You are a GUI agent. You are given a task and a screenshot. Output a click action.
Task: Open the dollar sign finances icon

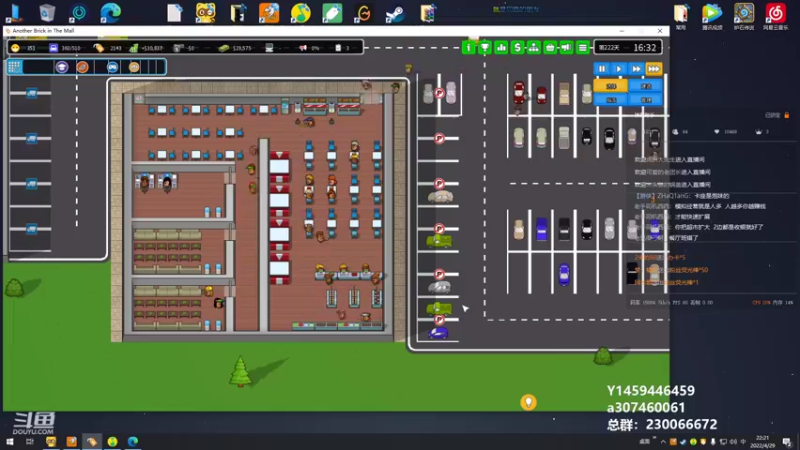(517, 48)
